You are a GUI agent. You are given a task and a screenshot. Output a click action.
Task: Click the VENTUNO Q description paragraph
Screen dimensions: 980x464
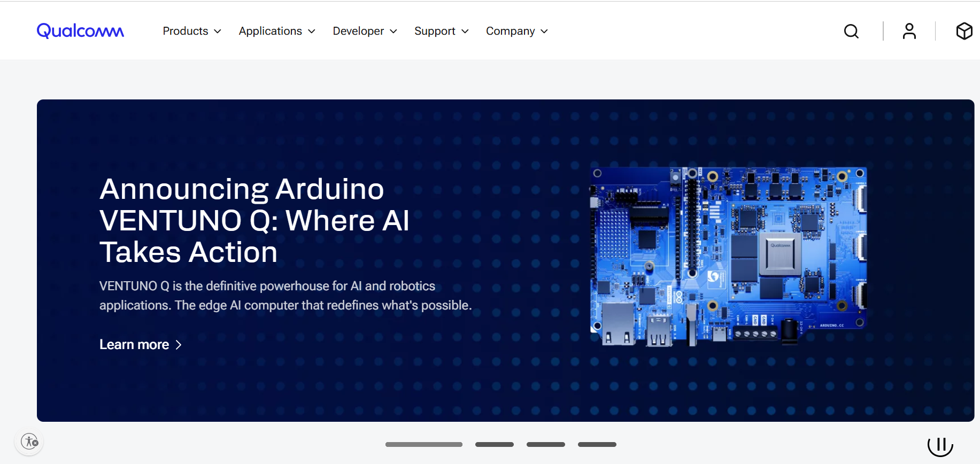coord(285,296)
